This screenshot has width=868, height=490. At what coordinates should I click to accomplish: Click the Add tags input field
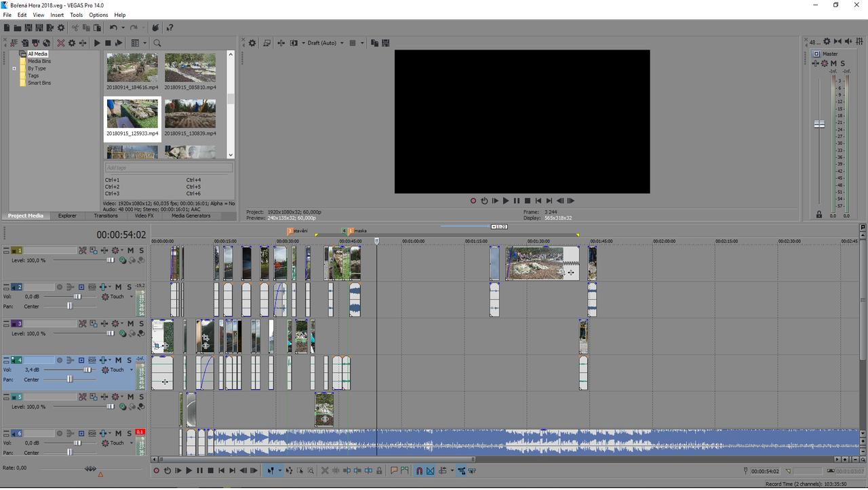tap(168, 167)
